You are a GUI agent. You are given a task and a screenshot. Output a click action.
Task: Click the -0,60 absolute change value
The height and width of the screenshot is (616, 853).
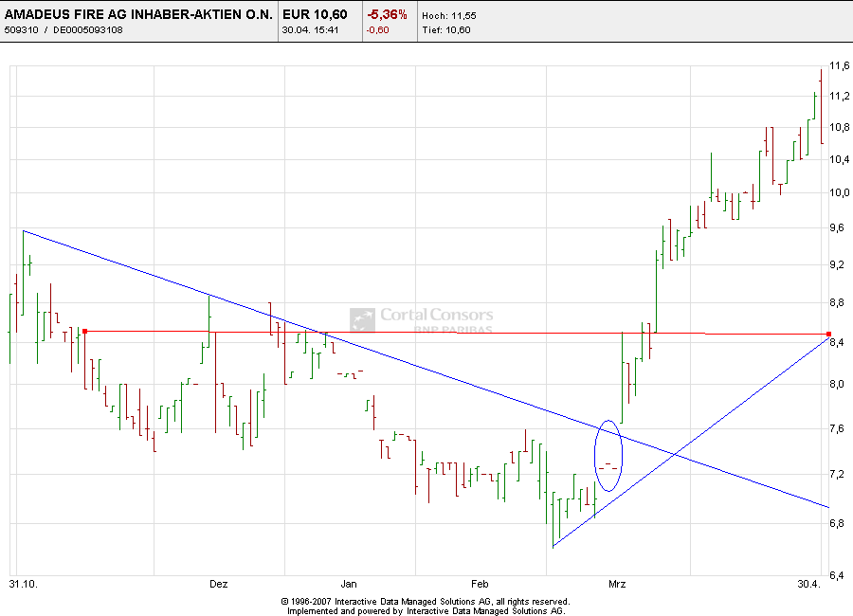[379, 29]
